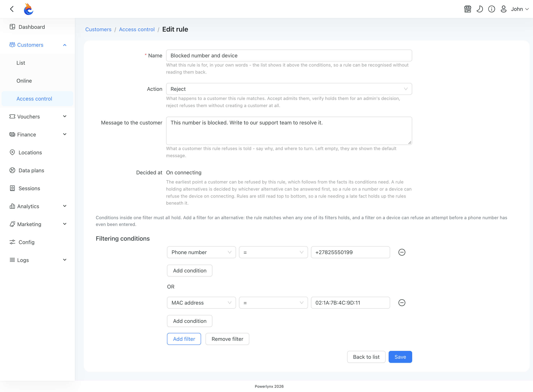The width and height of the screenshot is (533, 392).
Task: Open the customers List page
Action: point(37,63)
